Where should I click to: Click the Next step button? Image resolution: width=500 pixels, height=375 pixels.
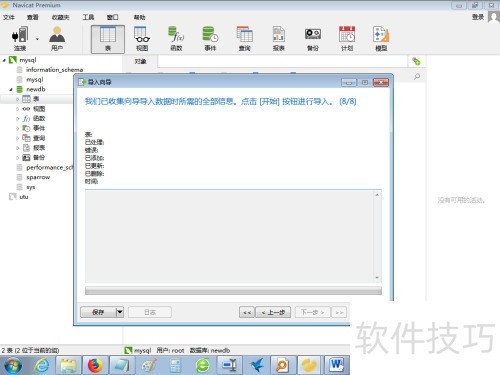[x=312, y=312]
